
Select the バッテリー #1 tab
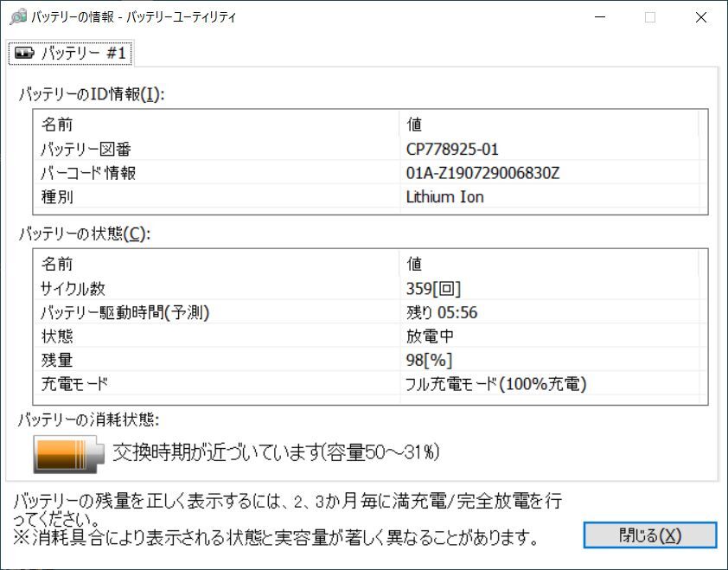coord(70,53)
